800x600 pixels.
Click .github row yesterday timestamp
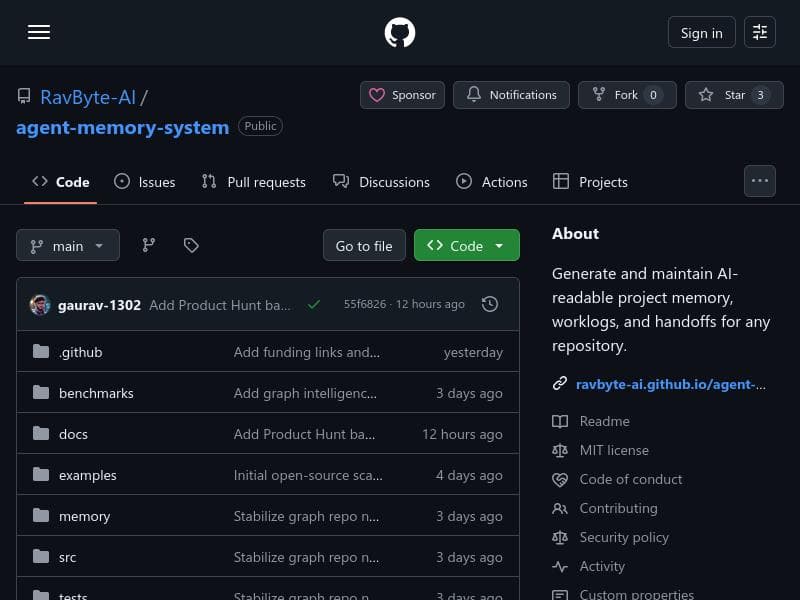pos(473,352)
